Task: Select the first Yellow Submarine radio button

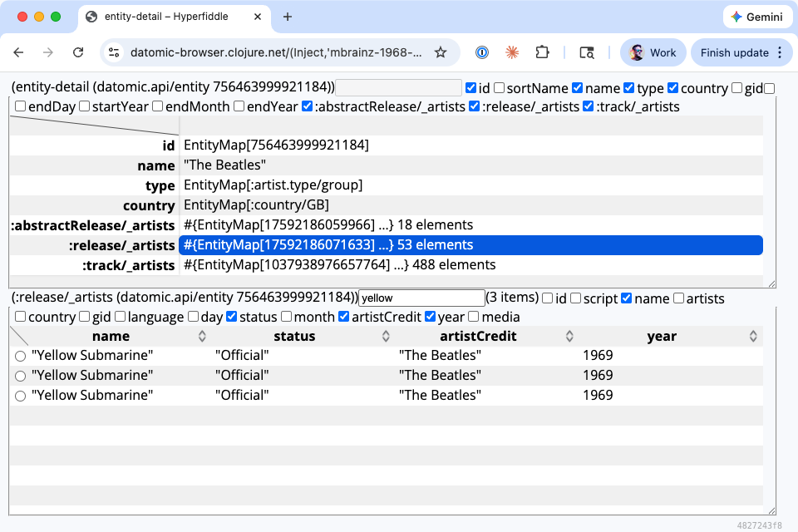Action: point(20,355)
